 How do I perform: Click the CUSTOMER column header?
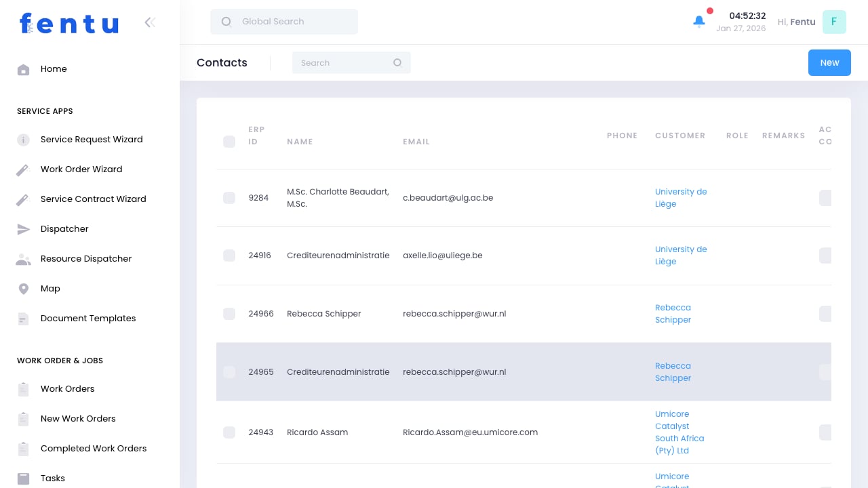(680, 136)
